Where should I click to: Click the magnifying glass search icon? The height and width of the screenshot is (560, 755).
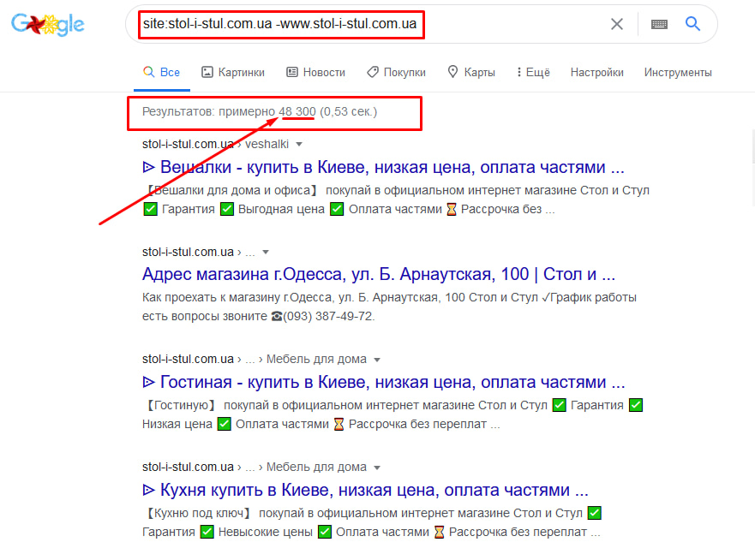692,24
